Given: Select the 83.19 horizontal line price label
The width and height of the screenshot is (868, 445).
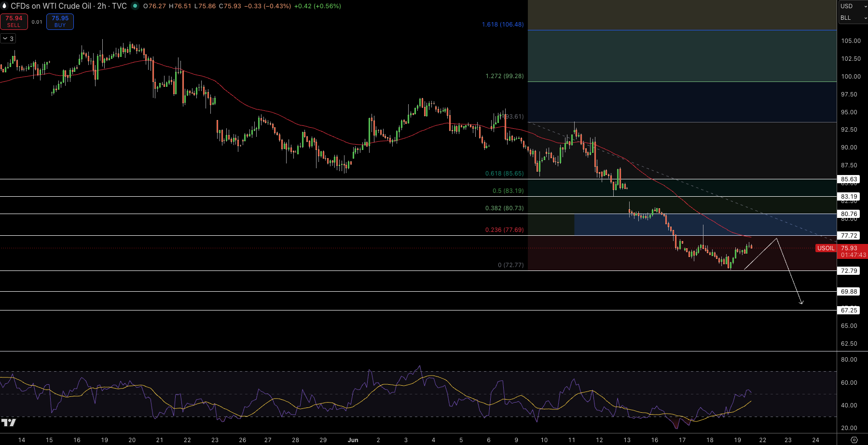Looking at the screenshot, I should 849,196.
